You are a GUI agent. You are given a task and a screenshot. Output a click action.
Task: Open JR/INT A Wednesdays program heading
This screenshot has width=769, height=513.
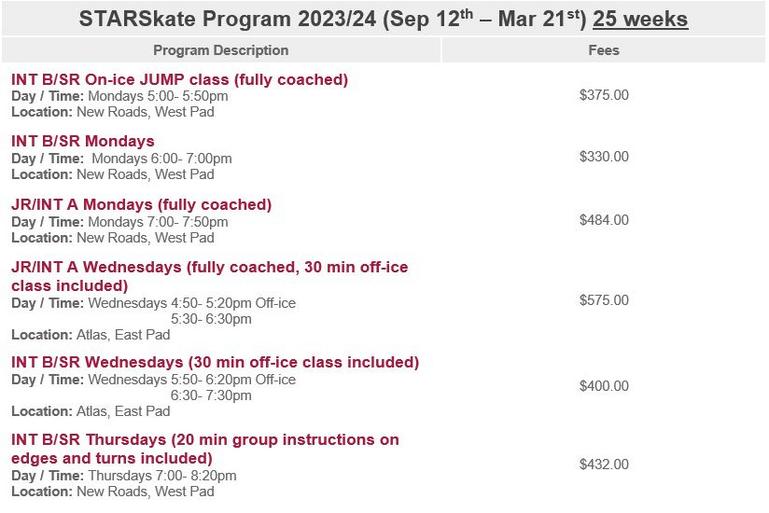(209, 276)
